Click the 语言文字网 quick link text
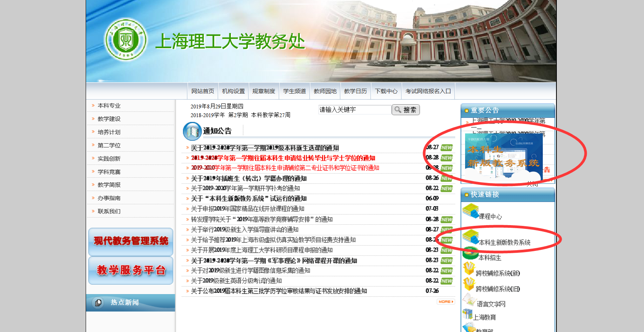This screenshot has width=644, height=332. [491, 304]
